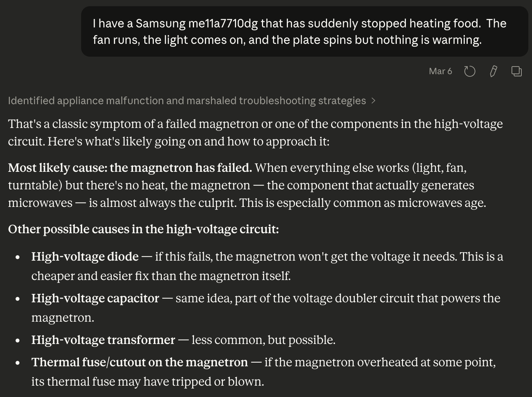Click the bold "High-voltage transformer" term
Image resolution: width=532 pixels, height=397 pixels.
coord(103,340)
